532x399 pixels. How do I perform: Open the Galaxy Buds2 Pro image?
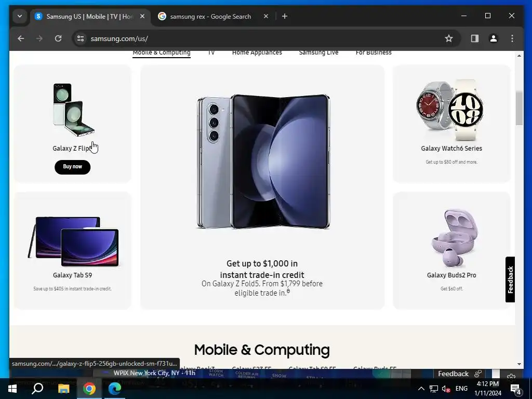click(455, 238)
